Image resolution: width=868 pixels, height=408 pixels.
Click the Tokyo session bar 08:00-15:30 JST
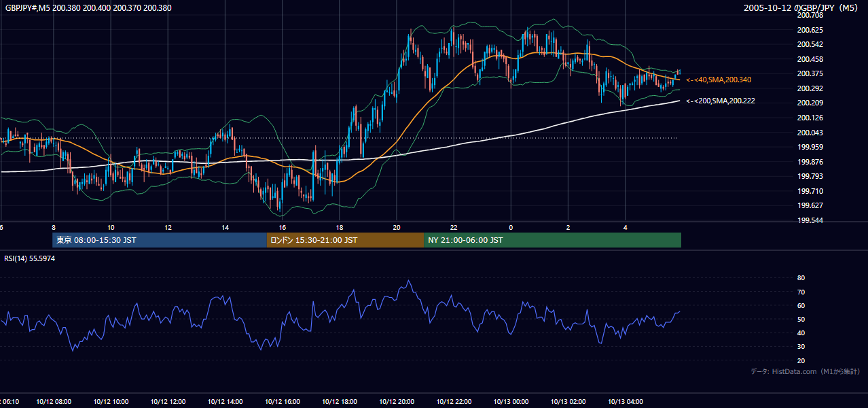click(x=160, y=240)
